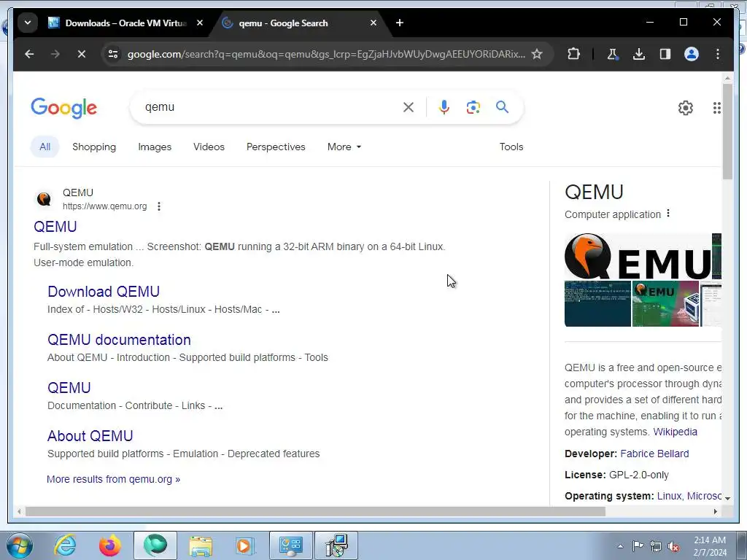Submit search with magnifier icon
Image resolution: width=747 pixels, height=560 pixels.
[x=502, y=107]
